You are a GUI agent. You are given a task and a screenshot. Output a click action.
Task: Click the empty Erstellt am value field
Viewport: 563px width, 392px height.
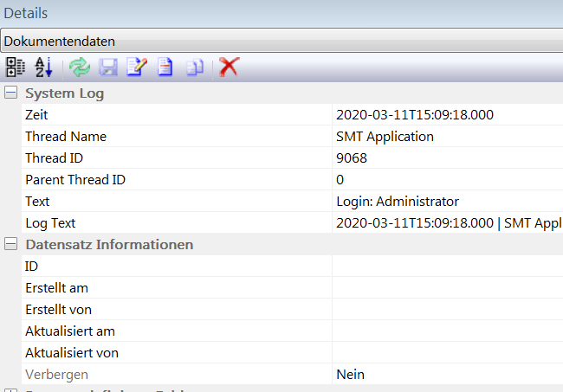[x=446, y=288]
